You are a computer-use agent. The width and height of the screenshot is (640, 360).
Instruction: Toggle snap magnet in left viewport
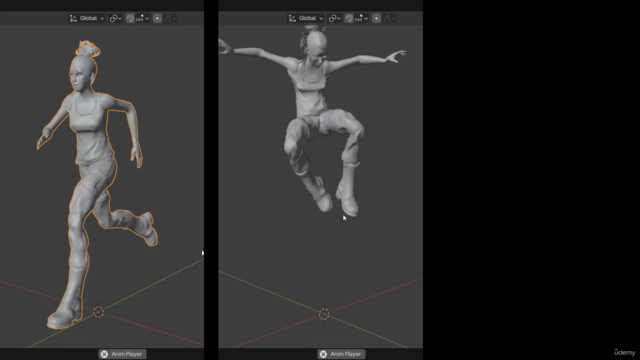pos(130,18)
